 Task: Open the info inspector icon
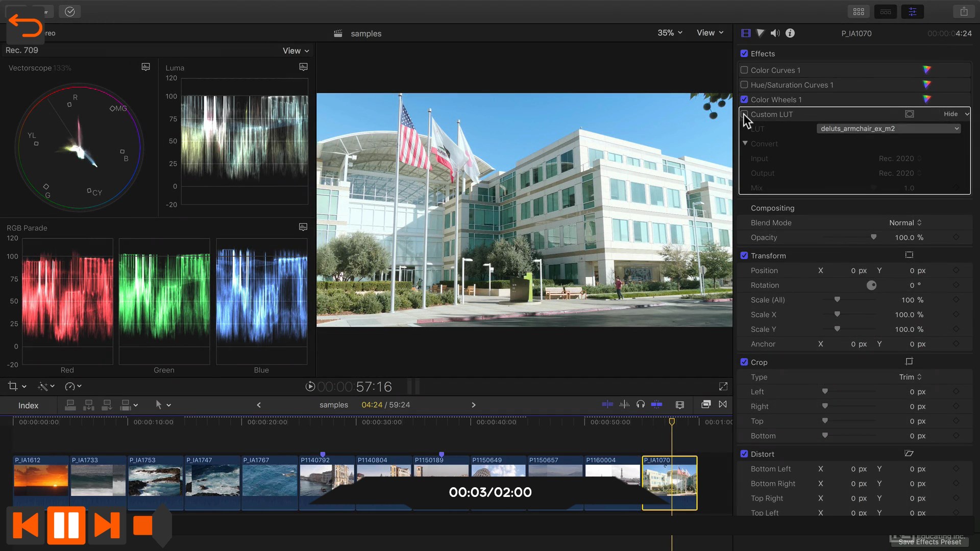pos(790,33)
